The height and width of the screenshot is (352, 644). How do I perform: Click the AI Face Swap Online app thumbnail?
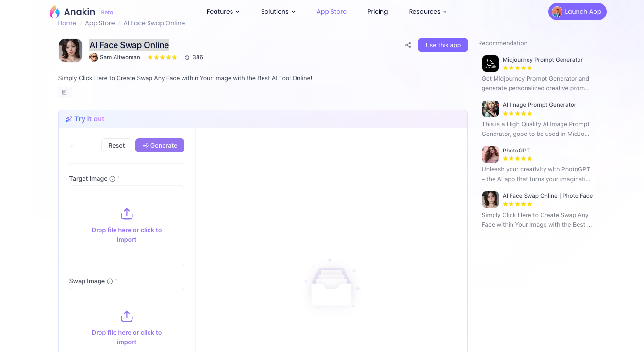click(70, 50)
